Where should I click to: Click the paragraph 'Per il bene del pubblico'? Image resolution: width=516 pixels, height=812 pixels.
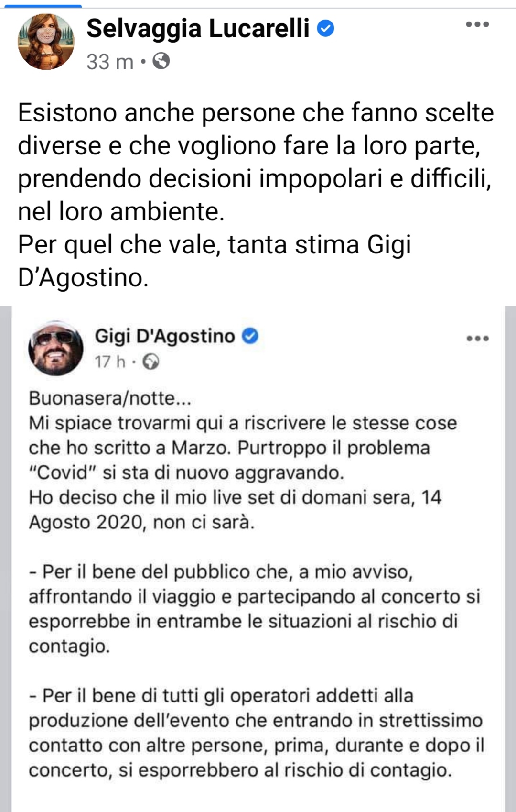pos(254,609)
